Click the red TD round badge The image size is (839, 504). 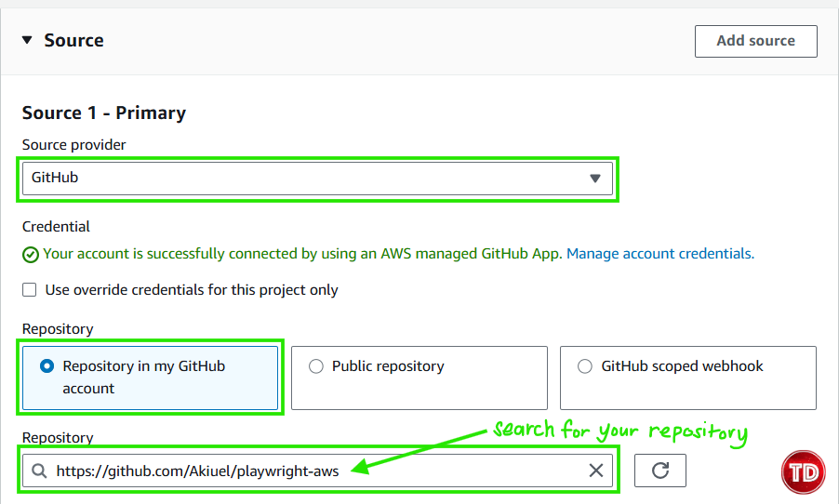pos(803,472)
